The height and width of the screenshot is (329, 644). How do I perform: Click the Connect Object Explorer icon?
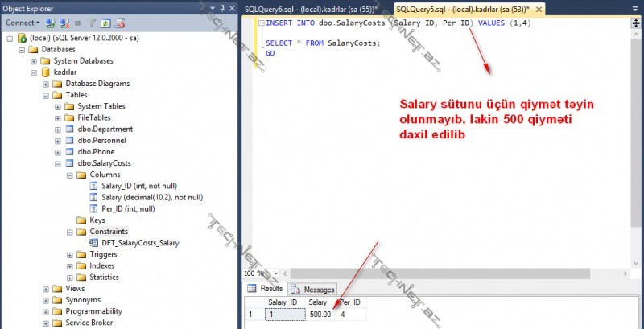(x=51, y=23)
